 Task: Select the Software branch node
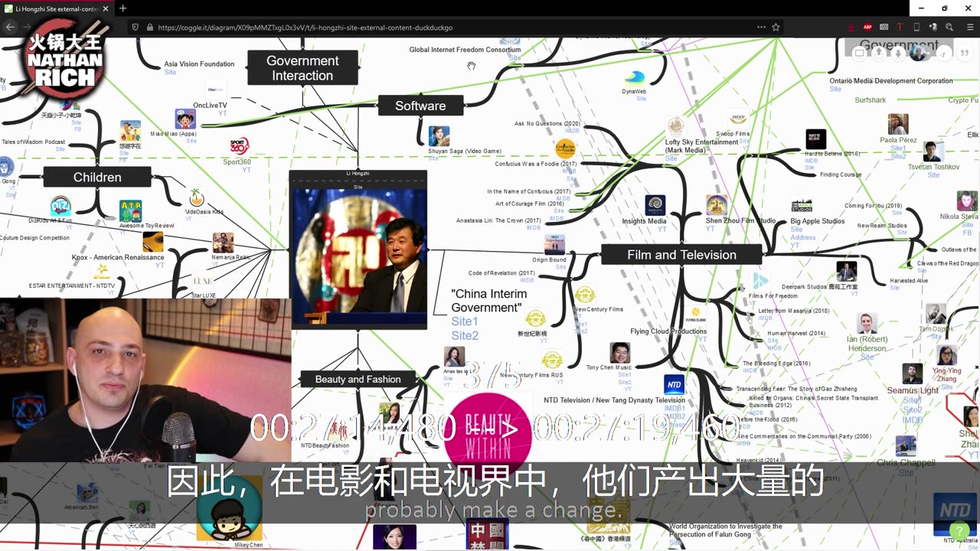[x=420, y=106]
